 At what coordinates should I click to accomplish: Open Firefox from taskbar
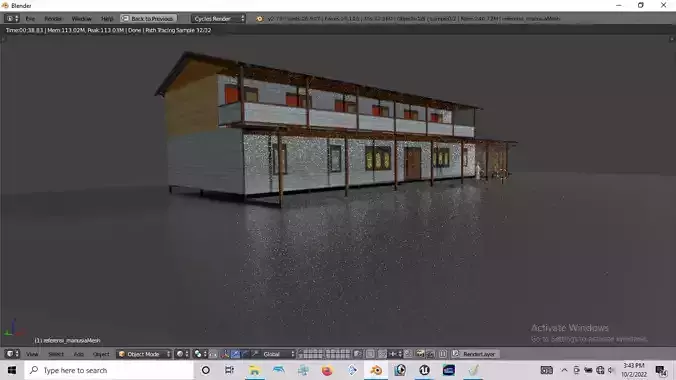coord(327,370)
